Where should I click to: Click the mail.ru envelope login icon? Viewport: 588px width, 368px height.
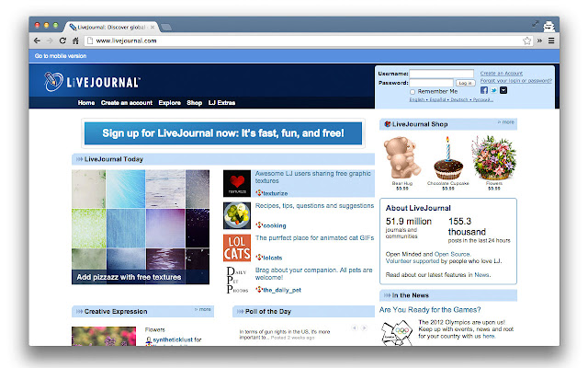point(503,90)
